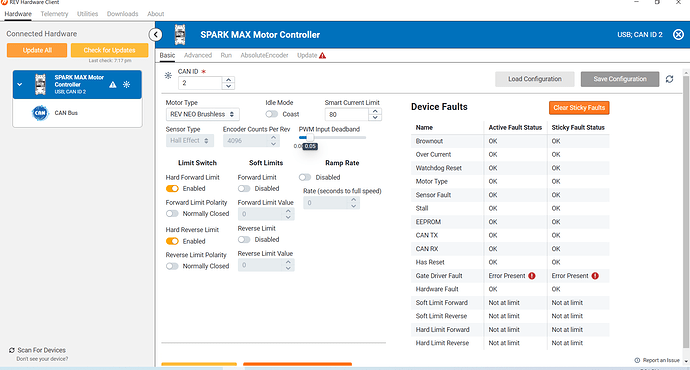The image size is (690, 370).
Task: Enable the soft Reverse Limit switch
Action: click(244, 240)
